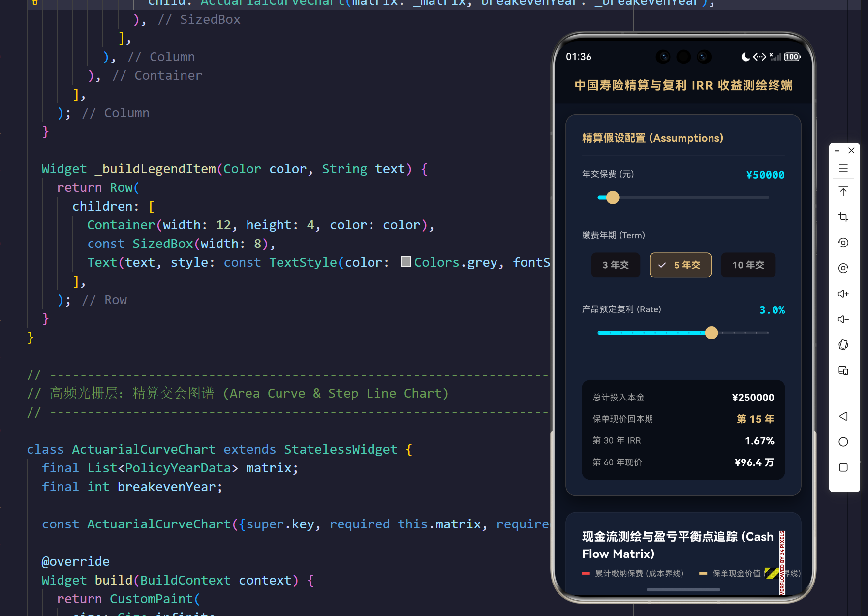Click the 保单现价回本期 label
Image resolution: width=868 pixels, height=616 pixels.
click(x=623, y=419)
